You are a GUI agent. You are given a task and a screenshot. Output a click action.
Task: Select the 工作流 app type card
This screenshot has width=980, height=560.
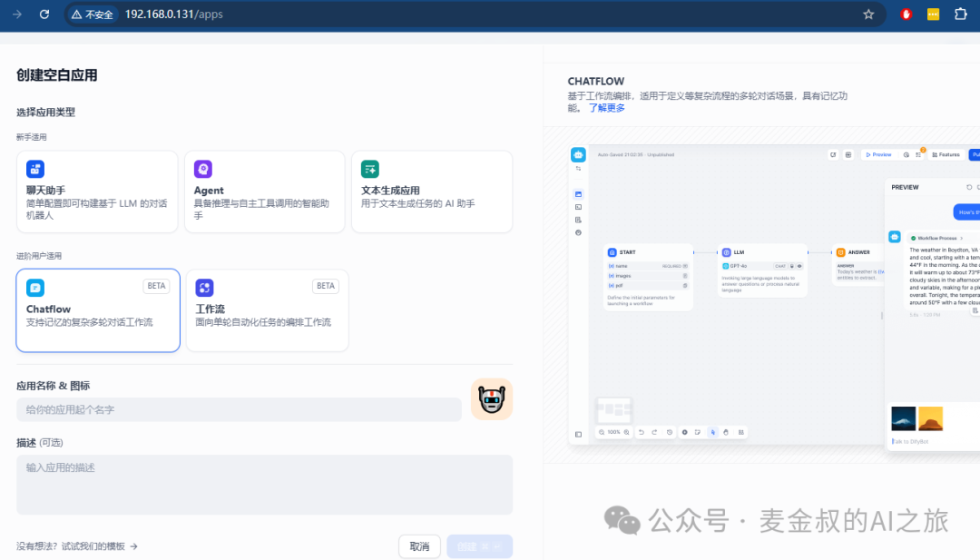coord(267,310)
